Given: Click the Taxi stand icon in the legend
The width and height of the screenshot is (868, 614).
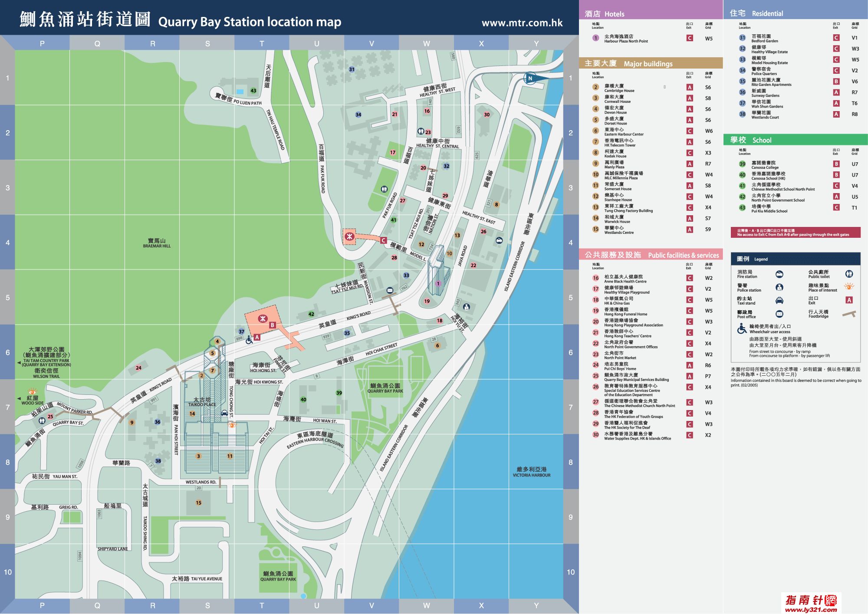Looking at the screenshot, I should (779, 300).
